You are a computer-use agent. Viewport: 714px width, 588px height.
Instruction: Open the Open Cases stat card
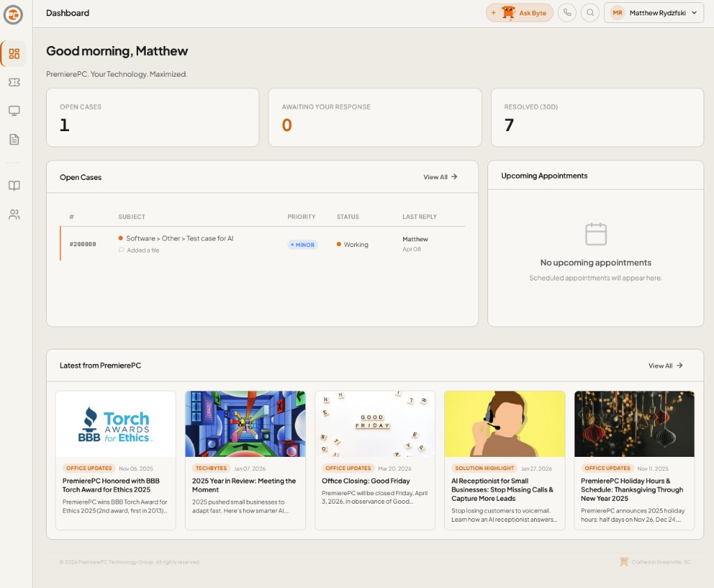point(153,117)
